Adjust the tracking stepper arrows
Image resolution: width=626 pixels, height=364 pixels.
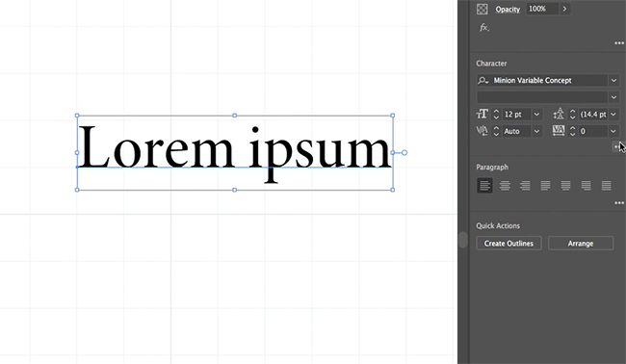[572, 131]
